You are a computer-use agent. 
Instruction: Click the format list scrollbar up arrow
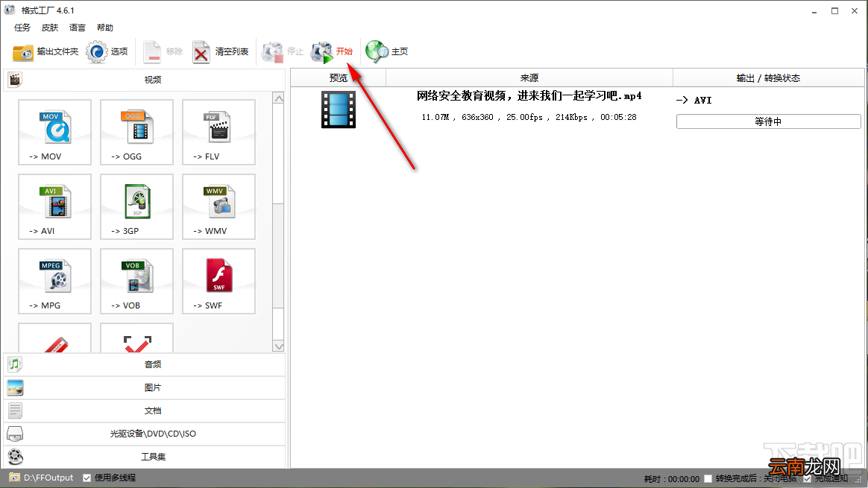click(x=278, y=98)
